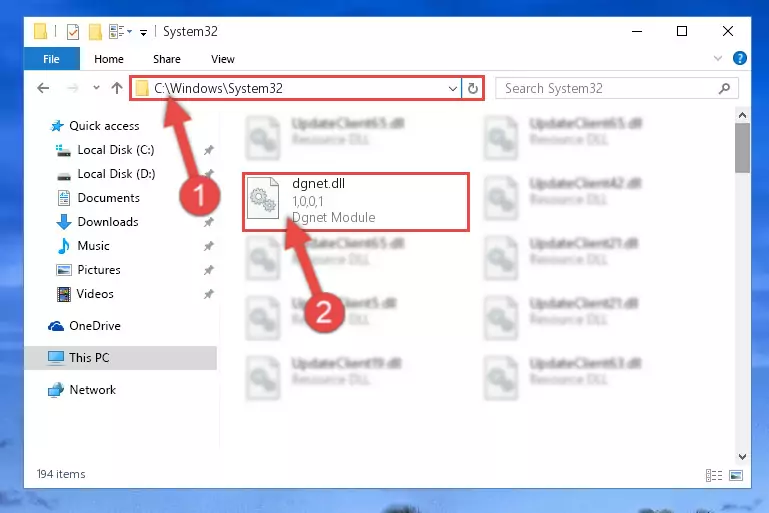Open Downloads in the sidebar
The image size is (769, 513).
click(108, 222)
